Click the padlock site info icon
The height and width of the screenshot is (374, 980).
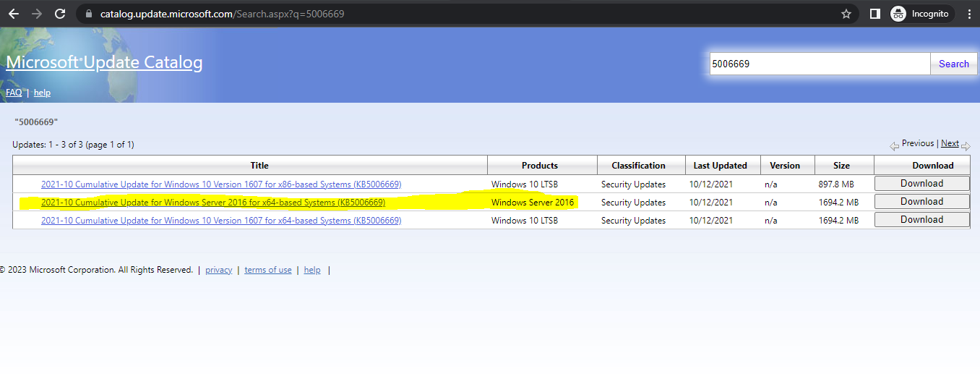coord(89,14)
